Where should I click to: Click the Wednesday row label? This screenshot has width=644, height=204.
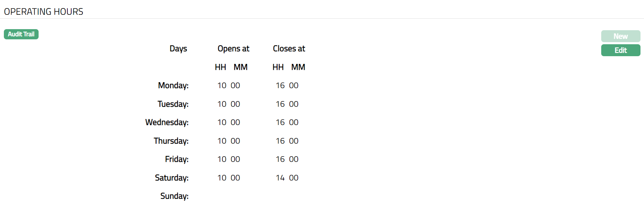click(x=167, y=122)
